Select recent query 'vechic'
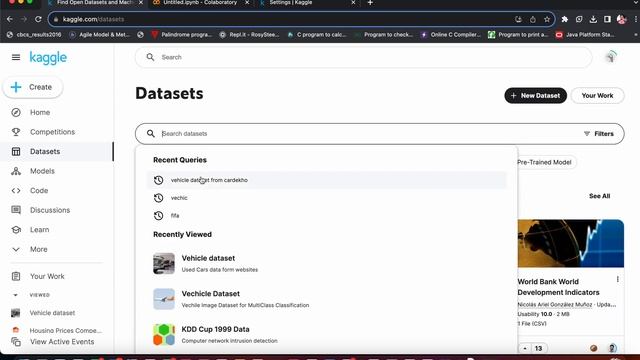The image size is (640, 360). coord(327,198)
